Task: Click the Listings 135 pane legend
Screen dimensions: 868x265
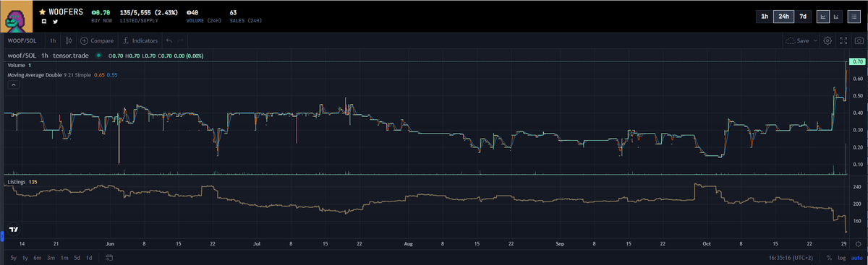Action: tap(22, 182)
